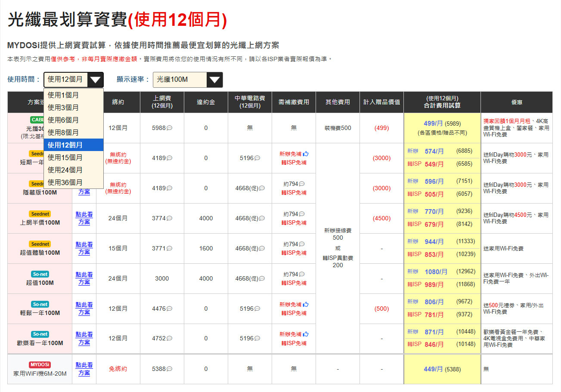Click thumbs-up icon in 輕鬆一年100M row
This screenshot has width=561, height=392.
[306, 304]
